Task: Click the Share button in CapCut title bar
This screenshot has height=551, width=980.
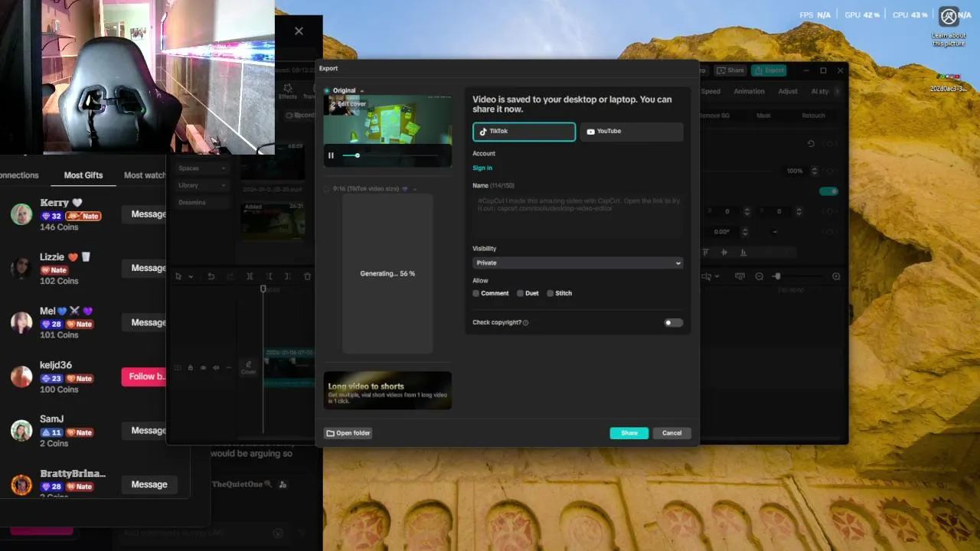Action: coord(730,70)
